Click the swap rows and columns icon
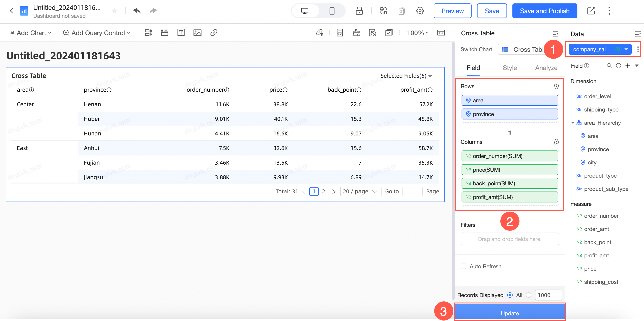The image size is (644, 321). tap(509, 133)
